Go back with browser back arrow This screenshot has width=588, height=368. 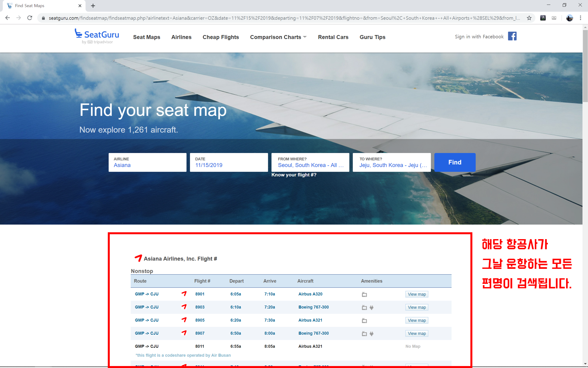click(8, 18)
